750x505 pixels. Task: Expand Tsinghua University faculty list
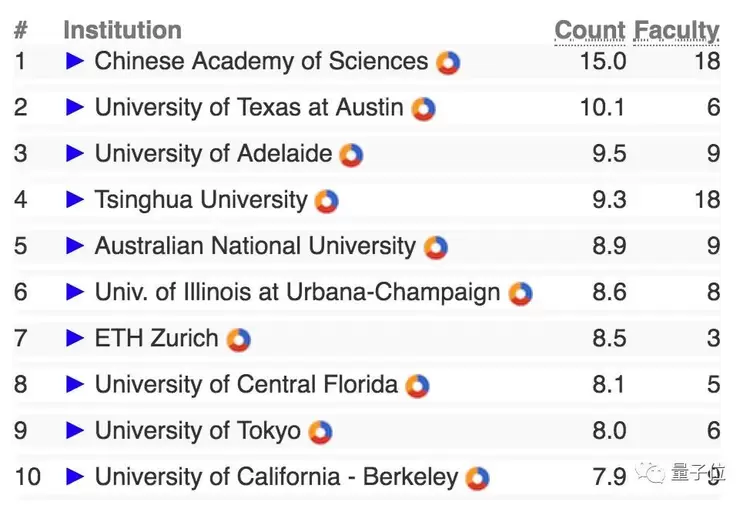coord(75,200)
